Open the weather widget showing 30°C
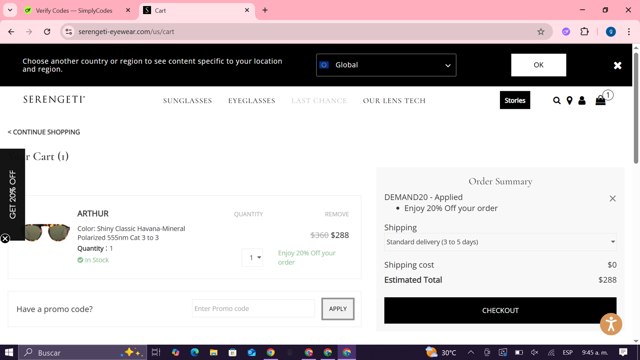 tap(441, 352)
